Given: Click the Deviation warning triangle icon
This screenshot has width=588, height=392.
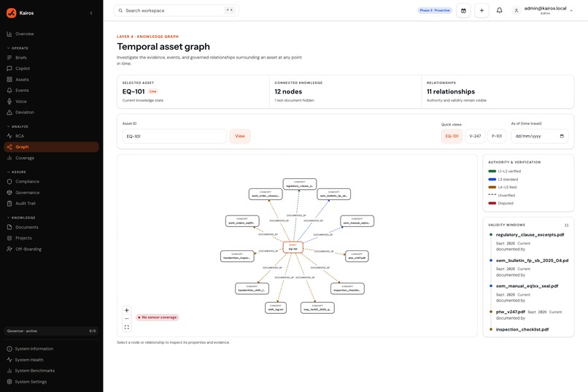Looking at the screenshot, I should [x=9, y=112].
